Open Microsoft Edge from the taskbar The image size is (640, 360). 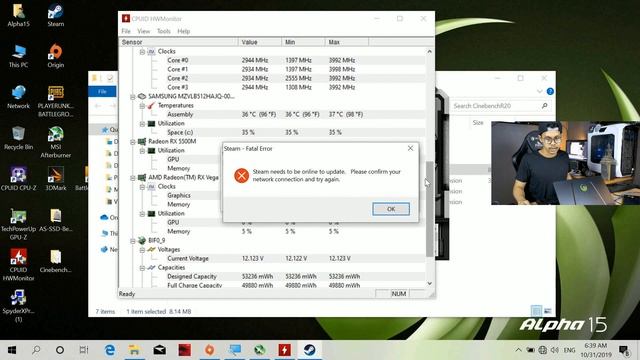(x=109, y=350)
